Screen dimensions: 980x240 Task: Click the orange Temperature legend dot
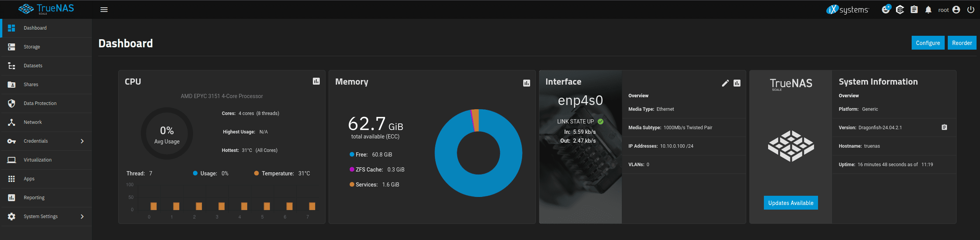(256, 173)
